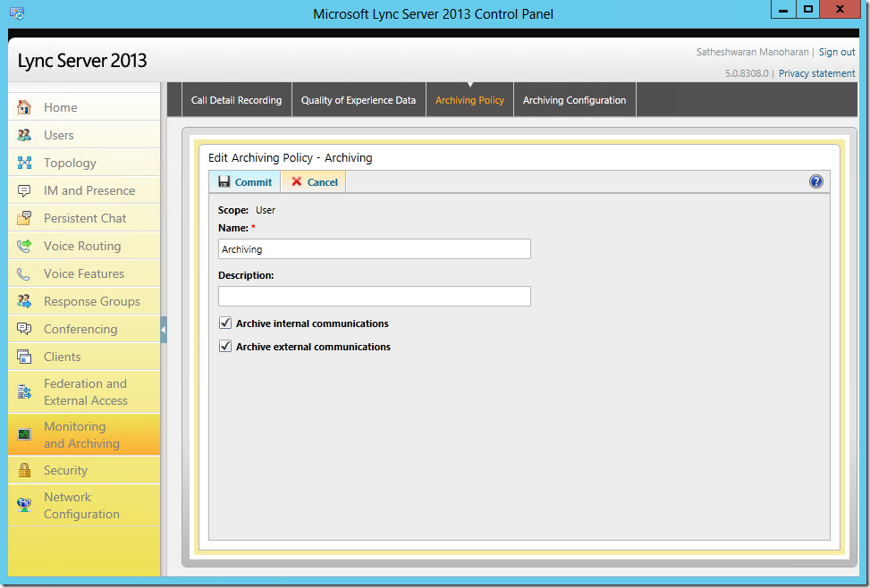The image size is (870, 588).
Task: Commit the archiving policy changes
Action: pyautogui.click(x=245, y=181)
